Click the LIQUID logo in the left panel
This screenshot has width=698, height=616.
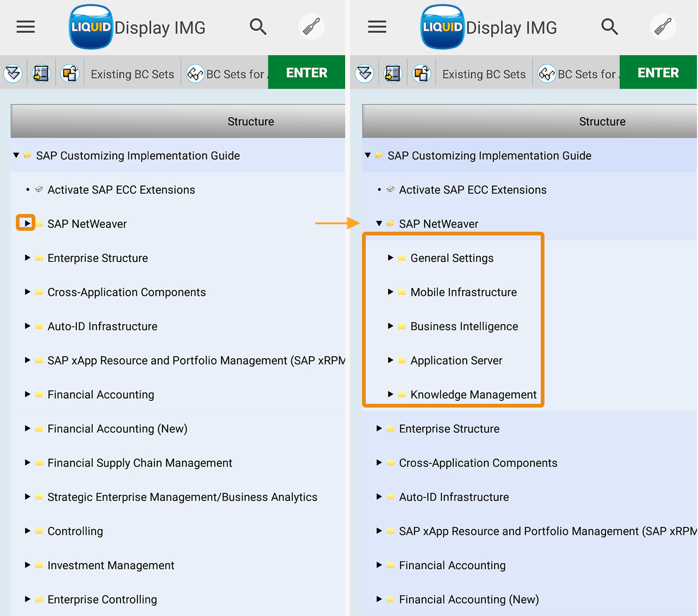pyautogui.click(x=91, y=27)
